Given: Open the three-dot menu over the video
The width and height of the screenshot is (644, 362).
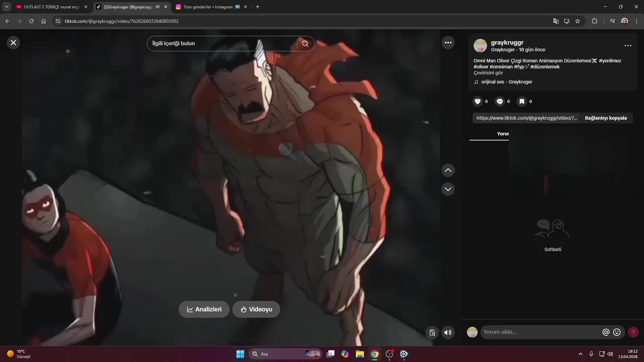Looking at the screenshot, I should [x=448, y=43].
